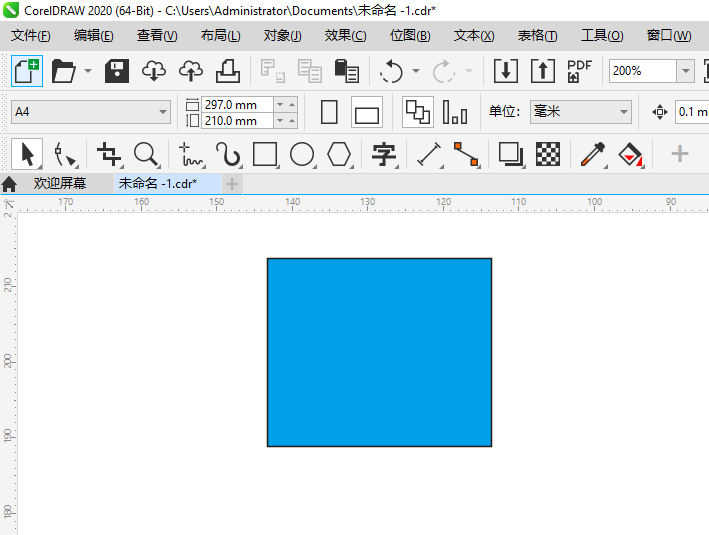This screenshot has height=535, width=709.
Task: Expand the A4 page size dropdown
Action: (163, 112)
